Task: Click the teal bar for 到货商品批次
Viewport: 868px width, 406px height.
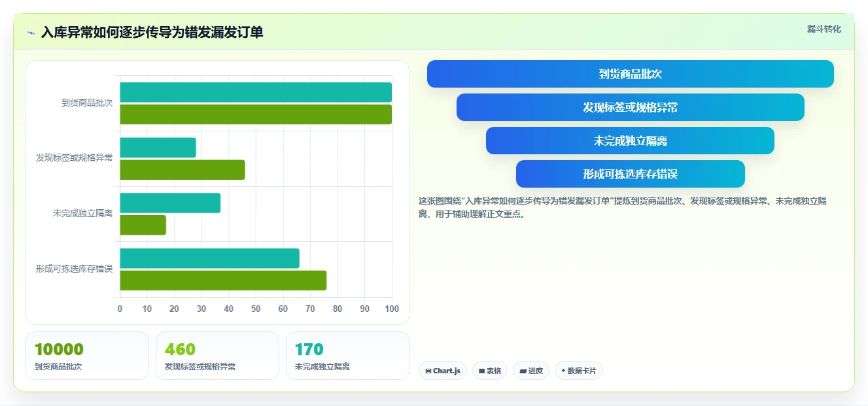Action: (256, 92)
